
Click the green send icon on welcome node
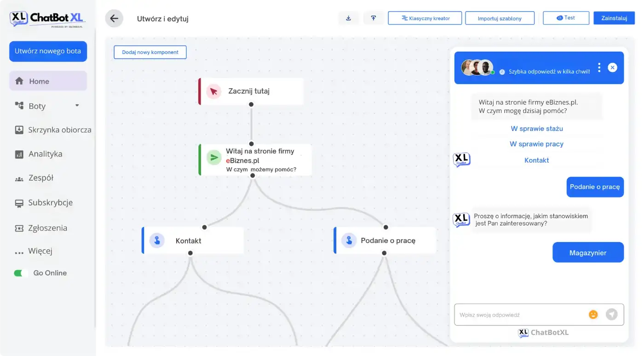coord(214,158)
